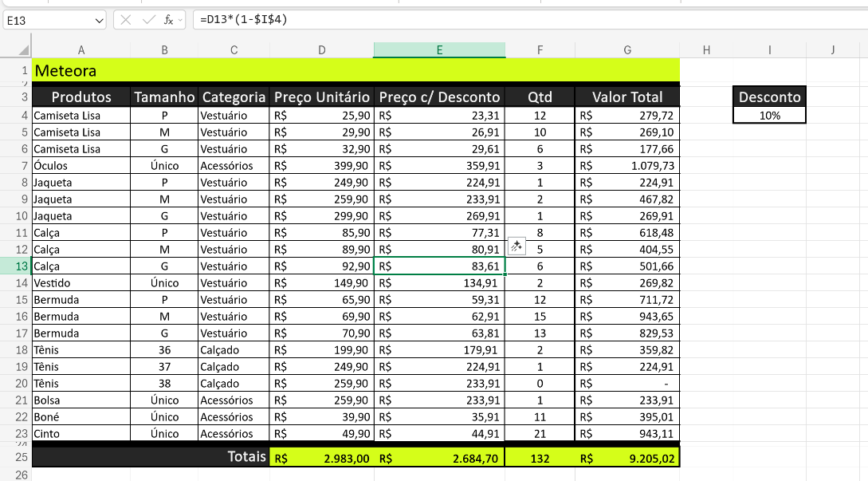Click the Tamanho header cell
Image resolution: width=868 pixels, height=481 pixels.
[164, 97]
